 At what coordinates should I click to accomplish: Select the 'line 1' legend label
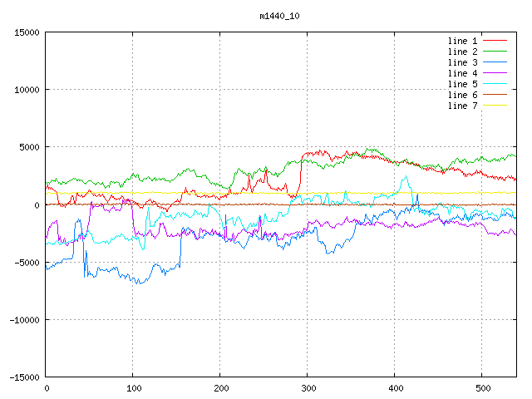463,41
